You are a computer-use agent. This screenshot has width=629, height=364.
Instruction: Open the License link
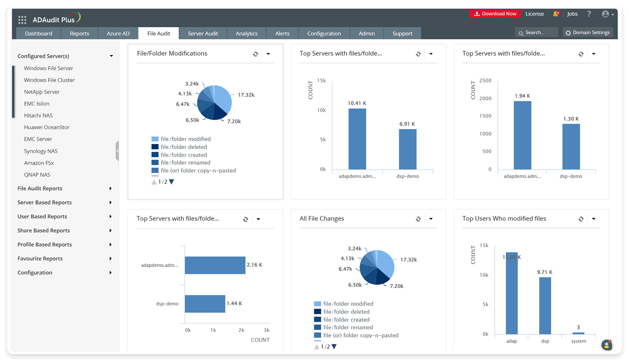point(534,14)
